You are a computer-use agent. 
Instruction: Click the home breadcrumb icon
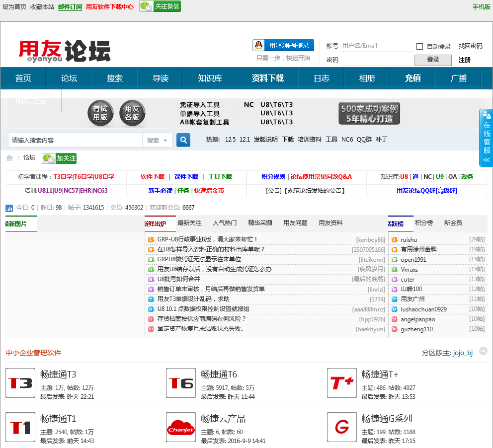(9, 158)
